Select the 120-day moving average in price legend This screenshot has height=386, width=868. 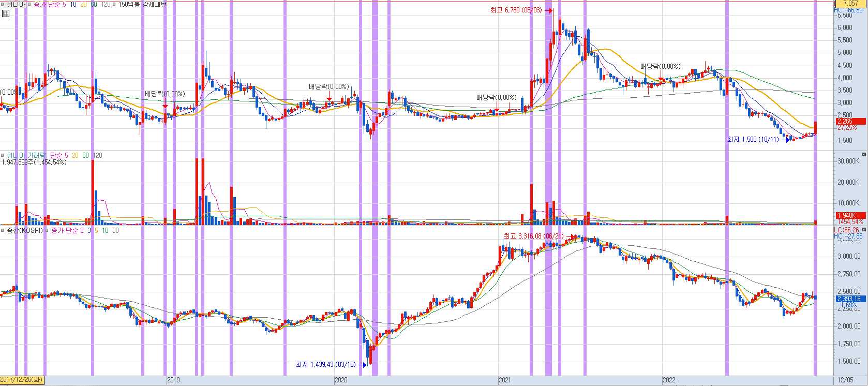coord(105,4)
